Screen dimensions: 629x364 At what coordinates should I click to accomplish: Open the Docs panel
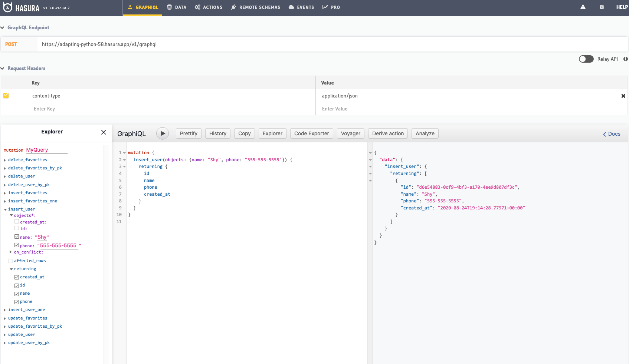pos(612,134)
